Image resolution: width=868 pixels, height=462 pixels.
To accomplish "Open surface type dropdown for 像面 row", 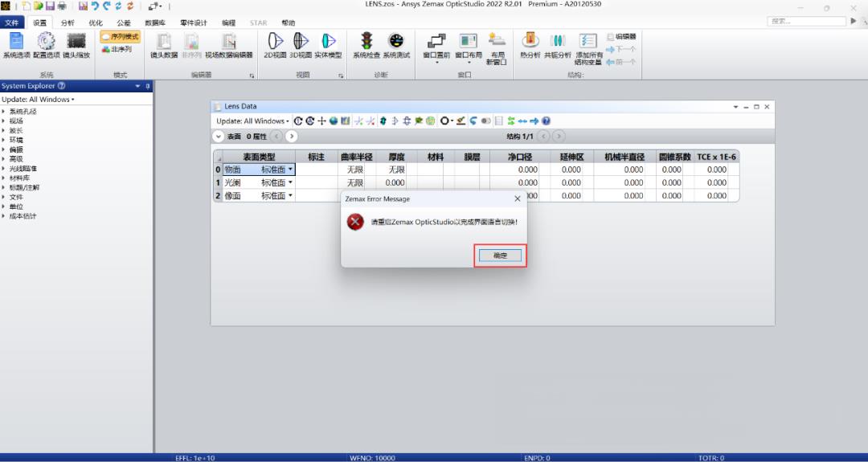I will (291, 196).
